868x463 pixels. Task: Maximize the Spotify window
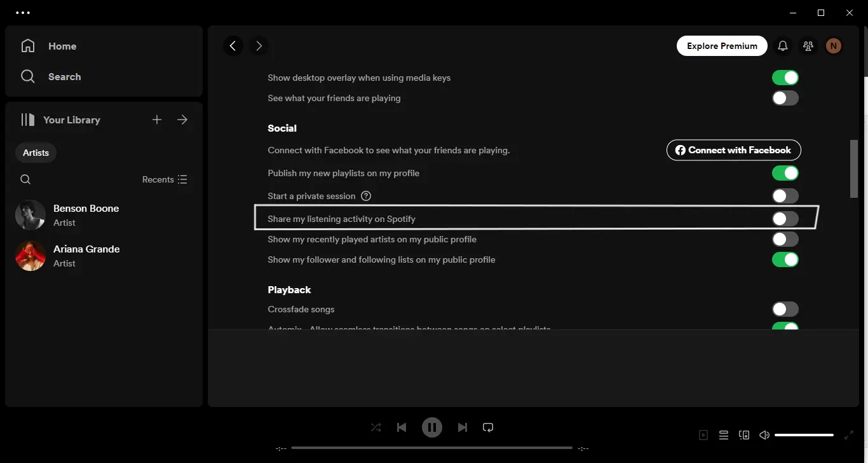pyautogui.click(x=821, y=13)
